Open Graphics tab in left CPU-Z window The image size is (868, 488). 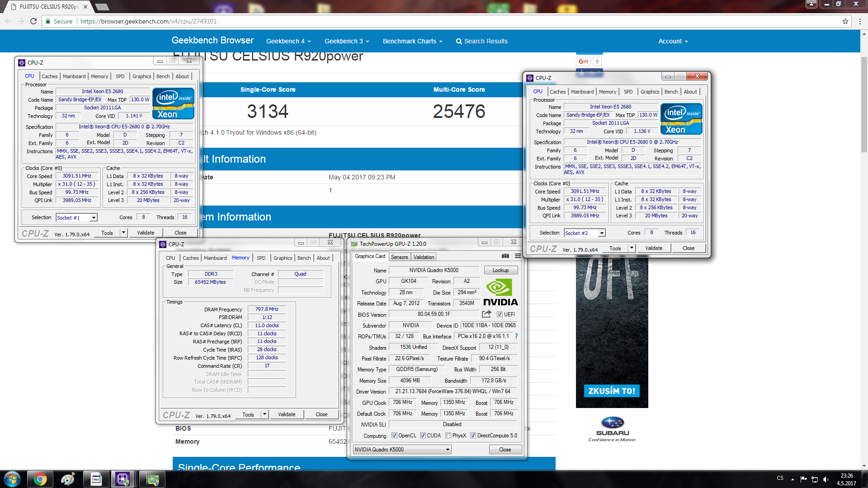pos(142,76)
